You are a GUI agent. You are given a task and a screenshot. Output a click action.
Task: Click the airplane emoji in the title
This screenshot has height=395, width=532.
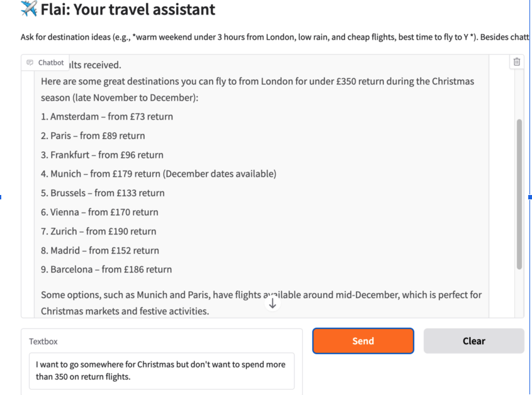click(x=29, y=9)
